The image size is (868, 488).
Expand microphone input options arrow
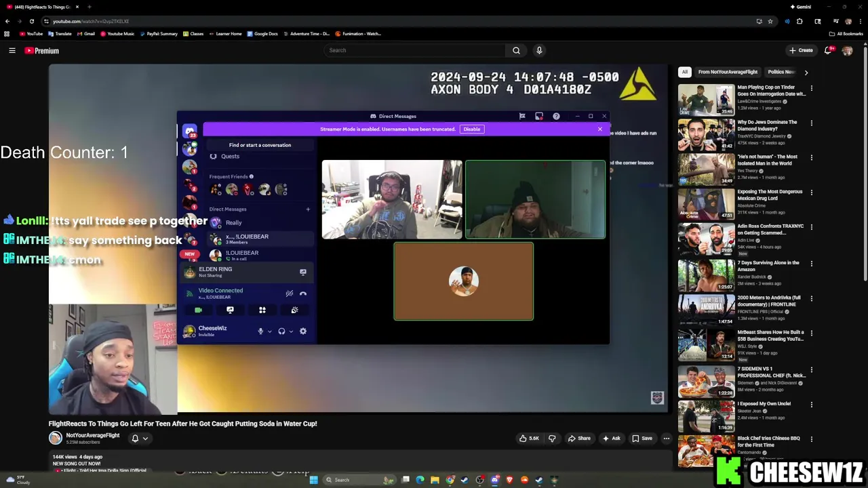pos(269,331)
